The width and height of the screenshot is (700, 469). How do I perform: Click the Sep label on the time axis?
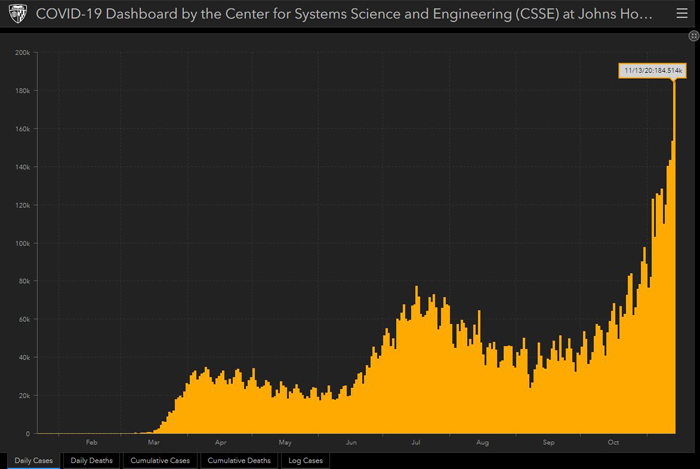(x=549, y=442)
